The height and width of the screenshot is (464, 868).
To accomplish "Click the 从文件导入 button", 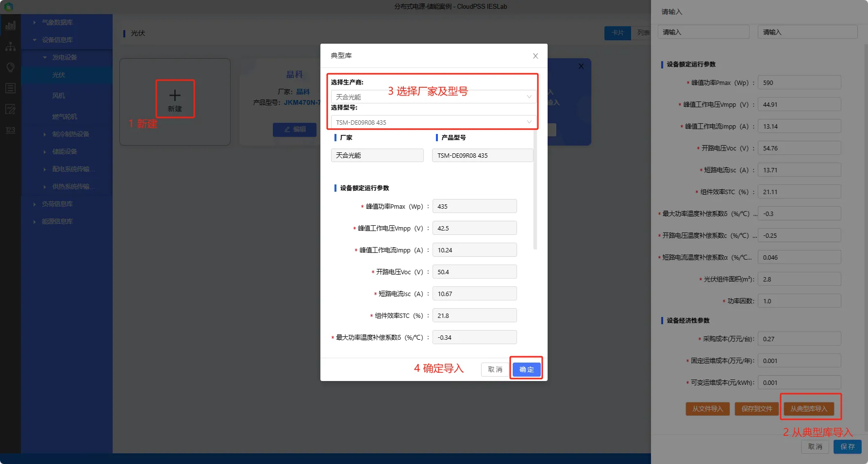I will click(x=708, y=409).
